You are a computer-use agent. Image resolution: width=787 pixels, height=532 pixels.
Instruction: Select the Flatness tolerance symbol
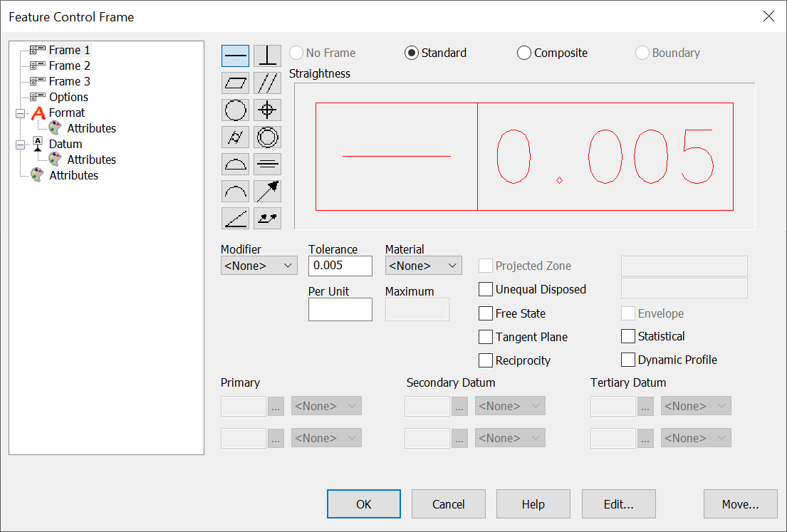pyautogui.click(x=235, y=83)
